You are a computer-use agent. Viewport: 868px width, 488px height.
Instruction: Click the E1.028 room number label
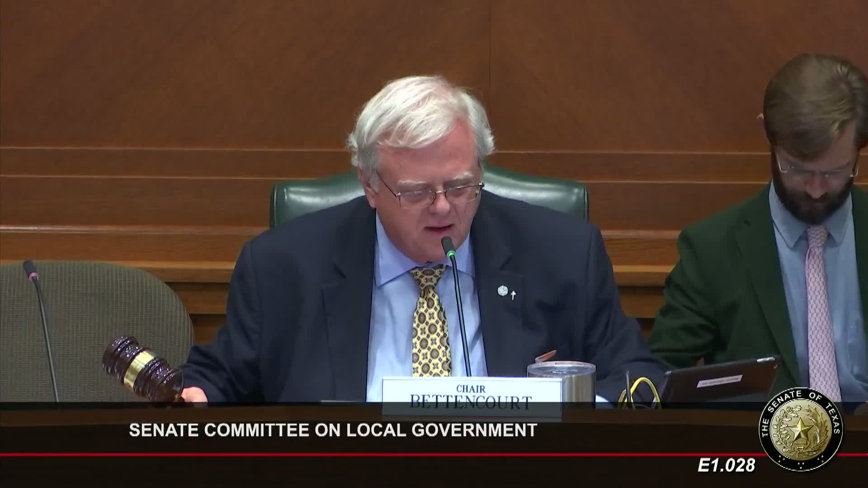[726, 465]
